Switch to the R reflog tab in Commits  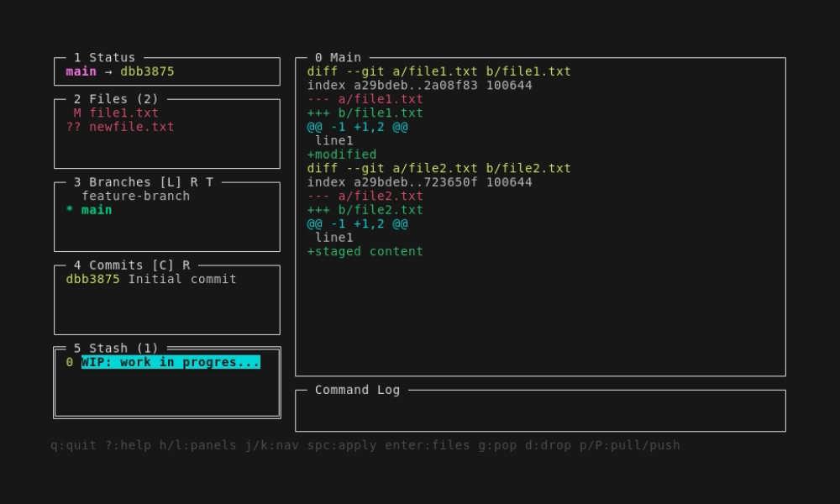(186, 265)
